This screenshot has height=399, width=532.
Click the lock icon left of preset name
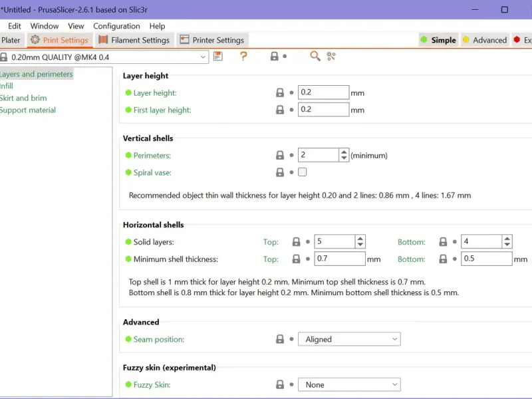[x=4, y=57]
